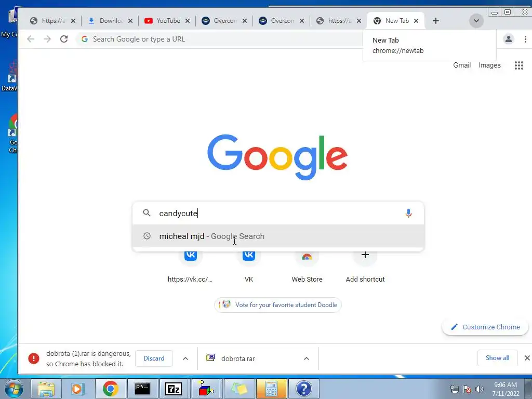Open the Images link
532x399 pixels.
pos(489,65)
